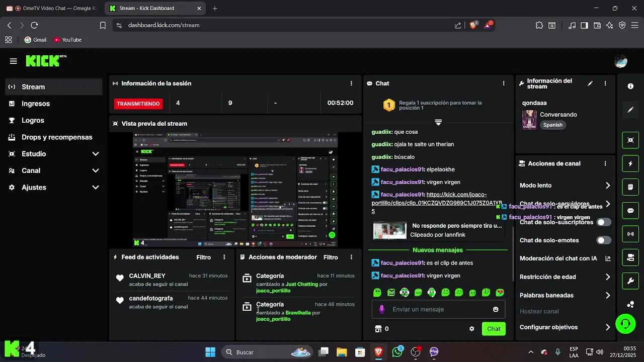Click the Gmail bookmark
Image resolution: width=644 pixels, height=362 pixels.
(x=35, y=40)
